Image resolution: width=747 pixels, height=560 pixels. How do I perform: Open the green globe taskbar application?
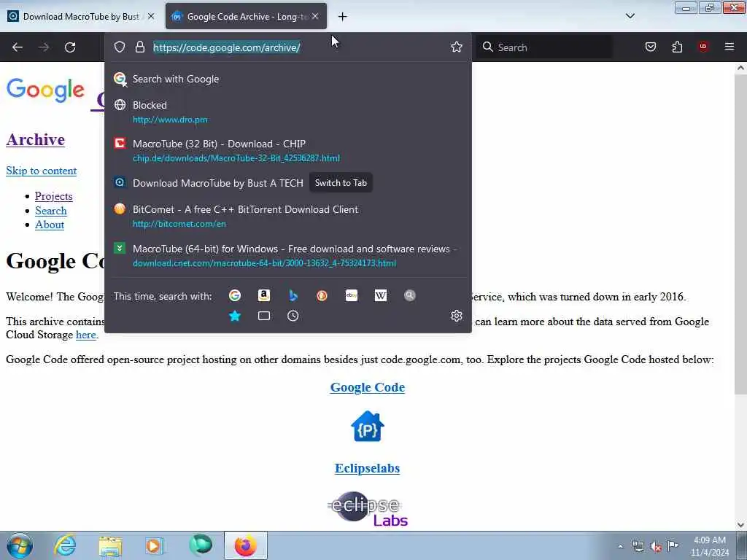tap(201, 545)
